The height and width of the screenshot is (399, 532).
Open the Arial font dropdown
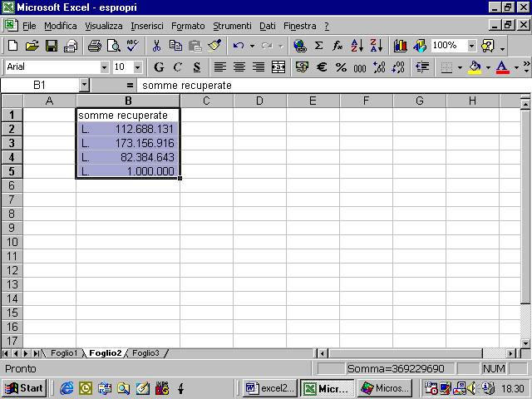[105, 67]
